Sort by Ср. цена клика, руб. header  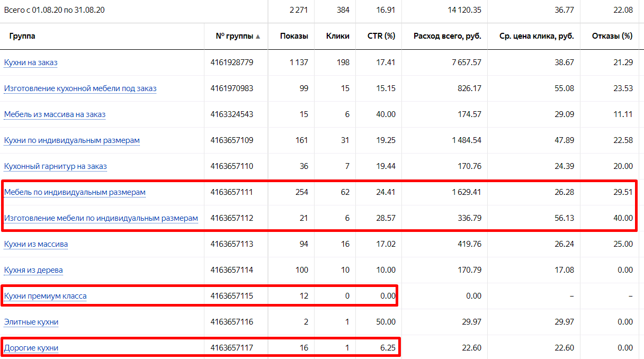pos(537,36)
